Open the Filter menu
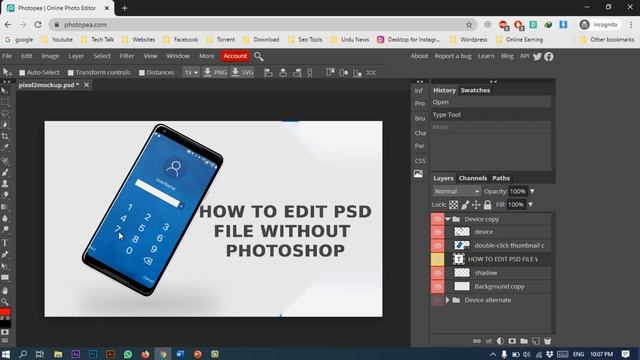 (x=127, y=56)
